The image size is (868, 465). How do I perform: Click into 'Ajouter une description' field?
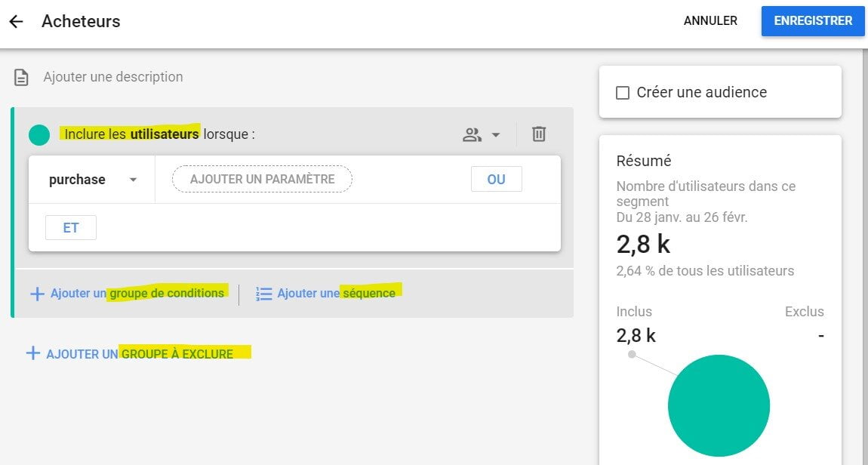[x=113, y=77]
